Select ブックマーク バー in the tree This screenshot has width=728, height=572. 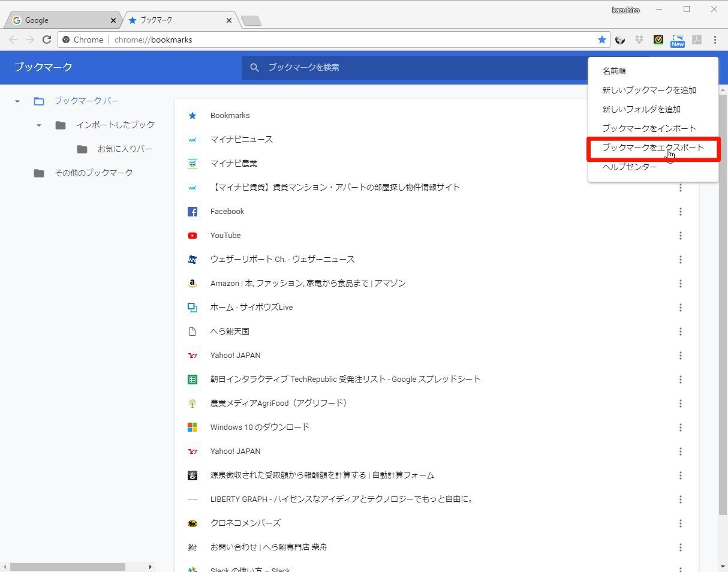[x=86, y=101]
